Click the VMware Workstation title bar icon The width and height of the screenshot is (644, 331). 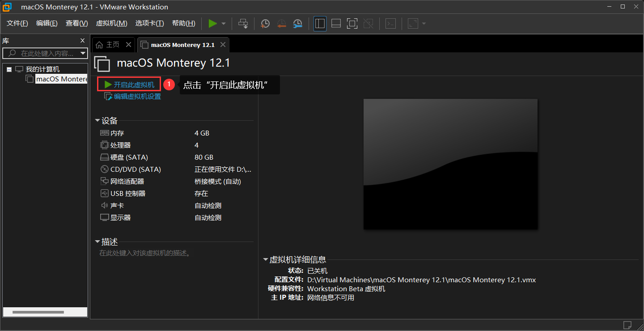click(7, 7)
